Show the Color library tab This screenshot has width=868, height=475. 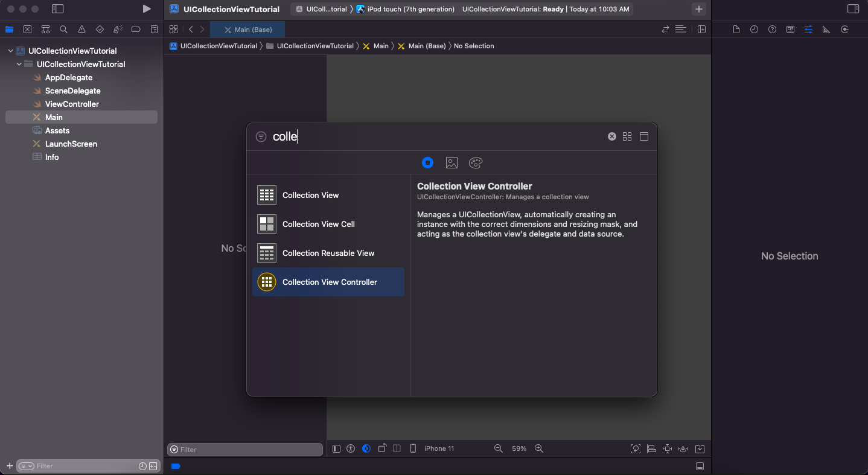pyautogui.click(x=476, y=162)
